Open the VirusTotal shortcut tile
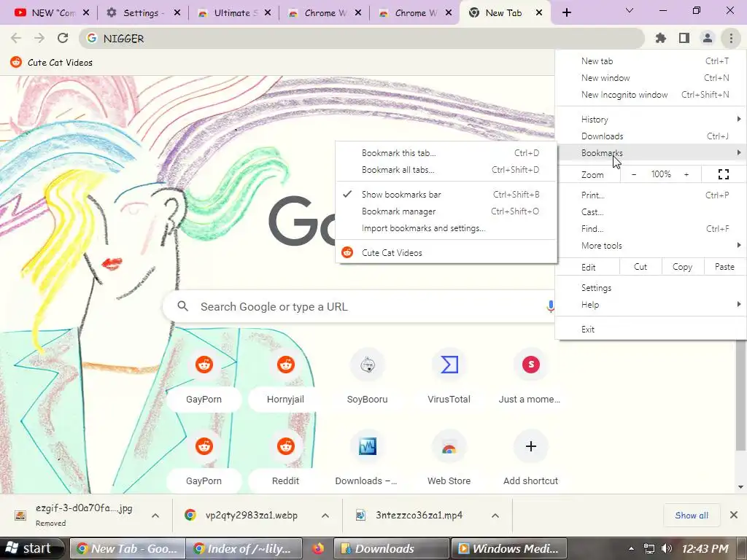The width and height of the screenshot is (747, 560). click(449, 378)
